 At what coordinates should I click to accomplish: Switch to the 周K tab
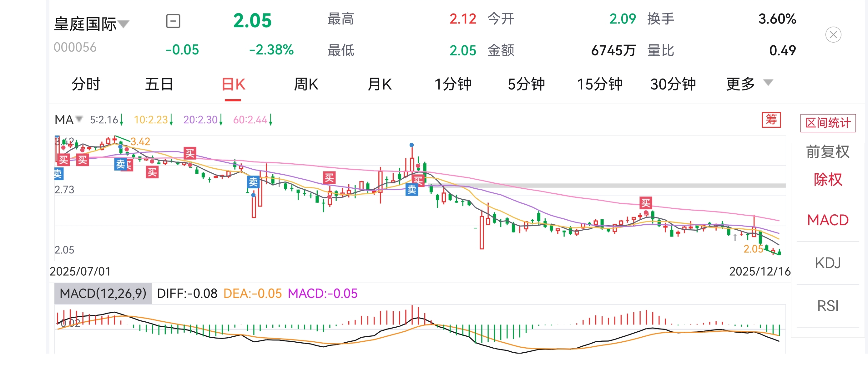[306, 84]
